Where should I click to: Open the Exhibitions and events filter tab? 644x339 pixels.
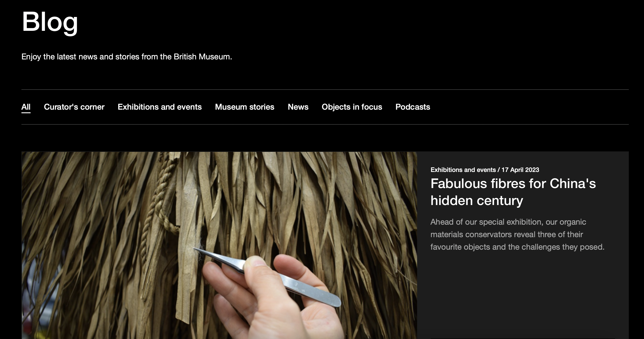pos(159,107)
